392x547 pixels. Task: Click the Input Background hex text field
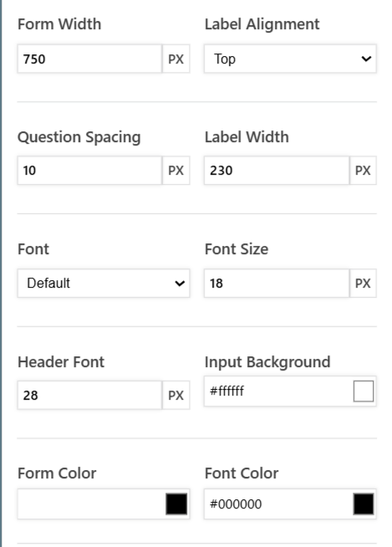click(277, 391)
